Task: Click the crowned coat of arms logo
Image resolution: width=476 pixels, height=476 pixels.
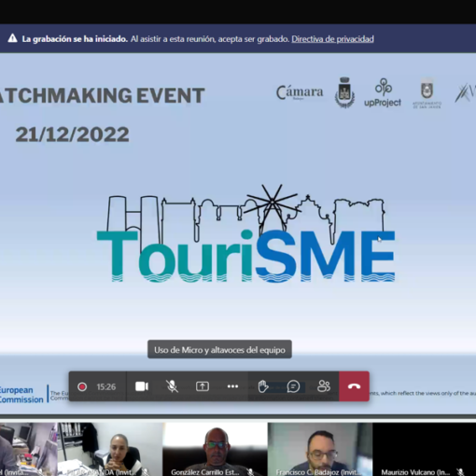Action: (x=344, y=92)
